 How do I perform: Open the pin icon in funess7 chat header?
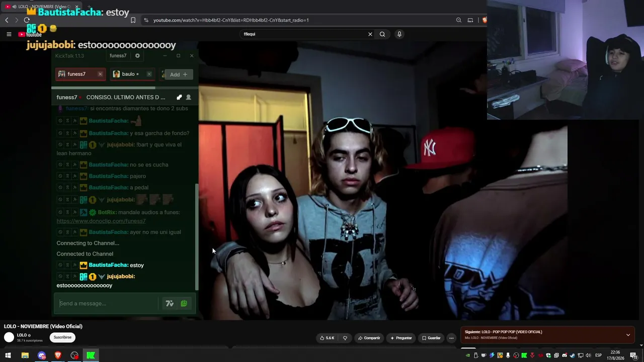[179, 98]
